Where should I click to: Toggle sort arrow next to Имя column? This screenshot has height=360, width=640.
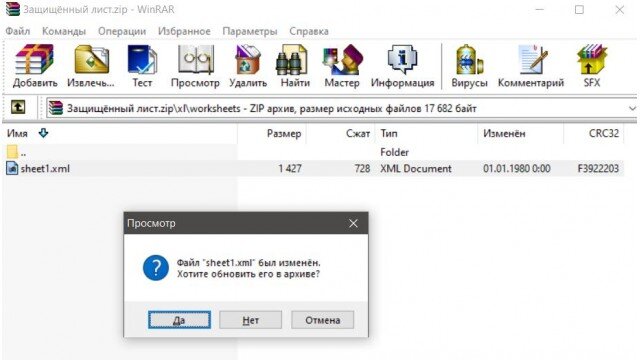click(43, 133)
